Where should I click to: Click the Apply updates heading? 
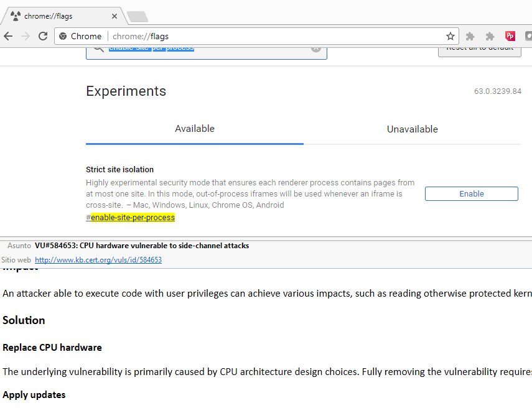34,395
